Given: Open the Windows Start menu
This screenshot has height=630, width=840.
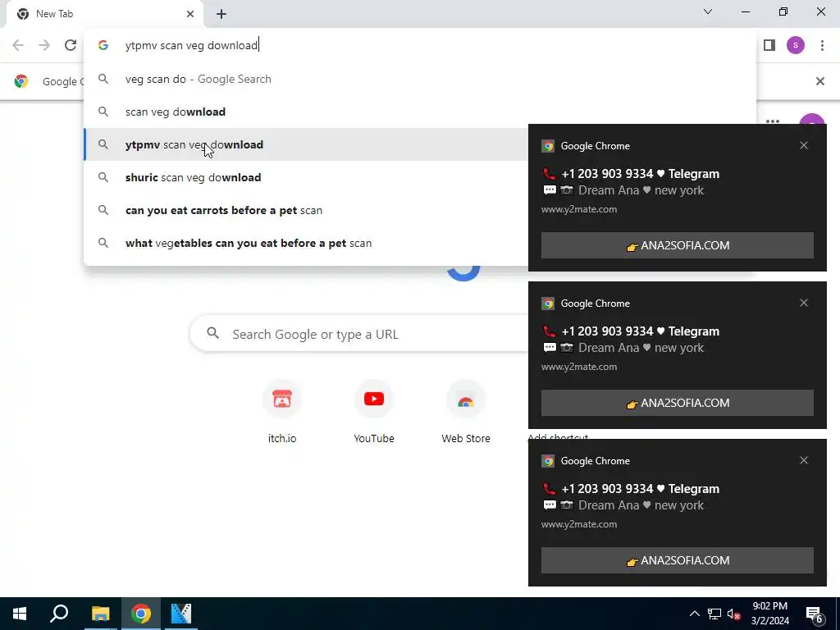Looking at the screenshot, I should coord(20,614).
